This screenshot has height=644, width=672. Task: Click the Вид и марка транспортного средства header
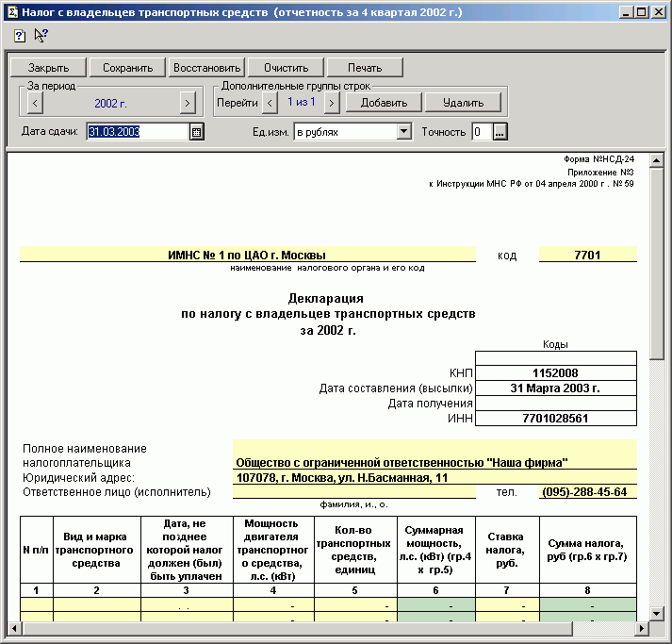tap(97, 550)
